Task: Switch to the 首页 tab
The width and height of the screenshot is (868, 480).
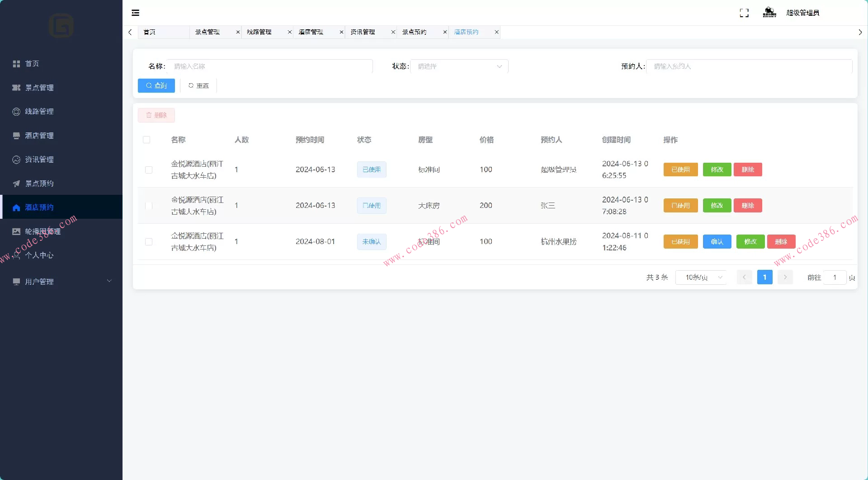Action: pos(150,32)
